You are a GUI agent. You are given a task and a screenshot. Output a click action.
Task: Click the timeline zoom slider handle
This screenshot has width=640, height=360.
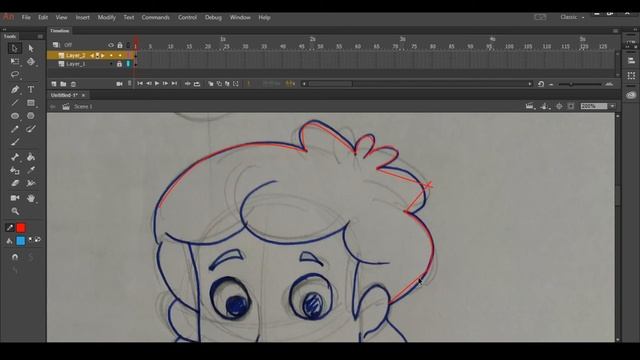click(x=571, y=84)
